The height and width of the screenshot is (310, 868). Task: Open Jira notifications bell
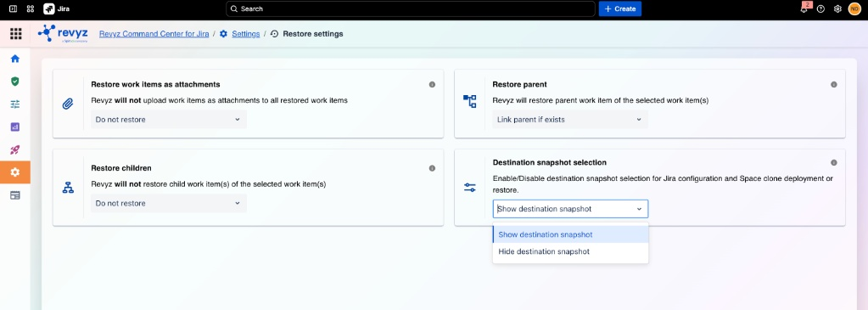tap(804, 8)
